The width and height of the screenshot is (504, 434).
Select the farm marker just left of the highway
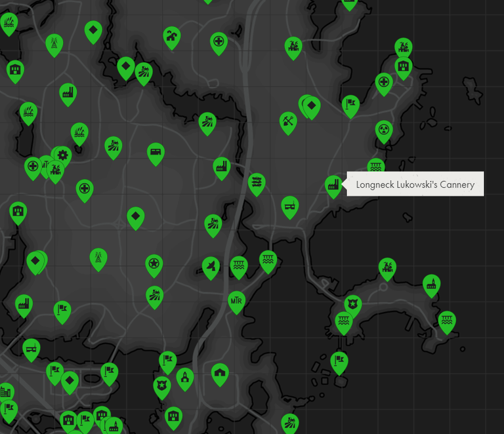(213, 225)
